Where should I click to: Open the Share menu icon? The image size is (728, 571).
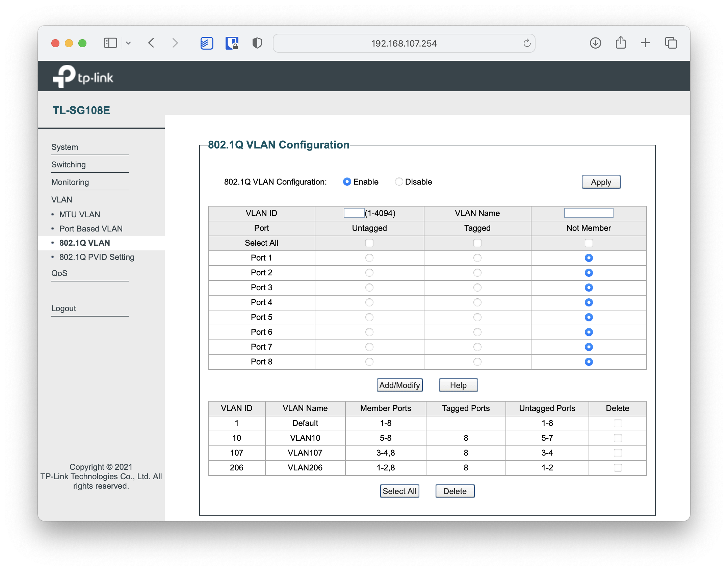click(x=621, y=43)
